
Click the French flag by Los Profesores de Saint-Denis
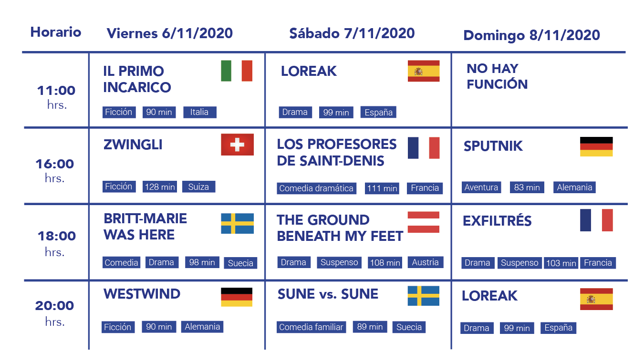coord(424,148)
